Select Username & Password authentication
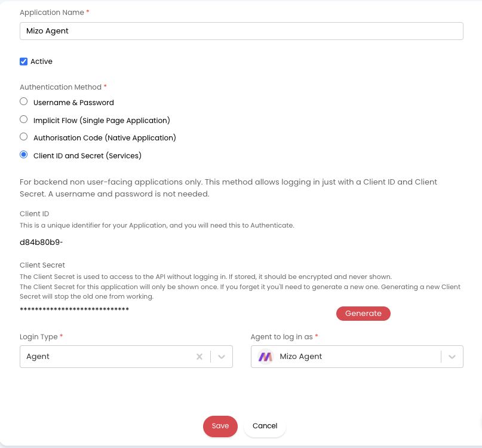The height and width of the screenshot is (448, 482). (x=24, y=102)
